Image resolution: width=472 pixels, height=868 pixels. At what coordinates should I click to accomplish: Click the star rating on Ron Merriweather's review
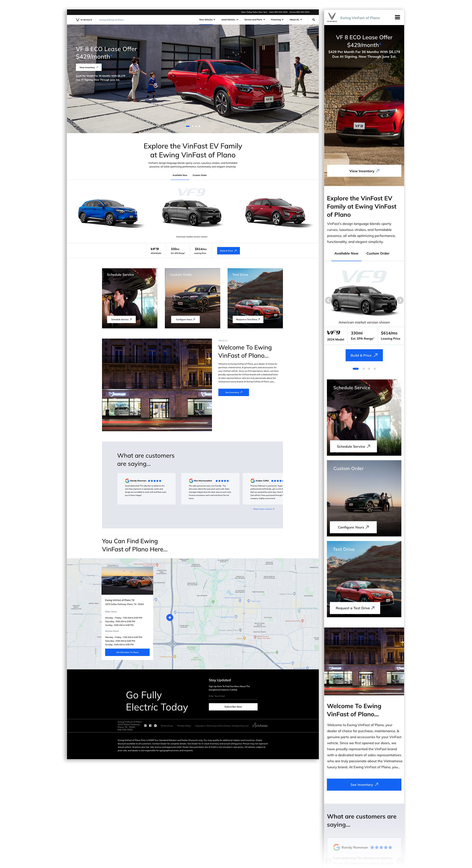(222, 480)
